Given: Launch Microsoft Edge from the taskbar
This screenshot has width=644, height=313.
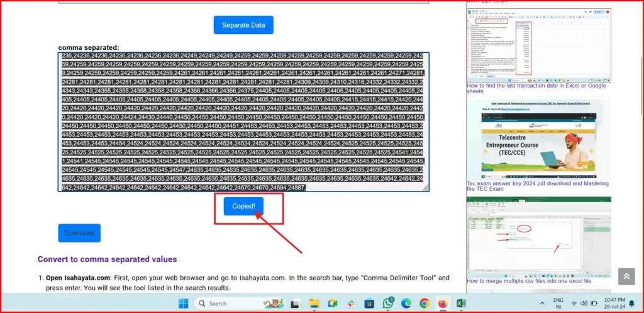Looking at the screenshot, I should [x=406, y=304].
